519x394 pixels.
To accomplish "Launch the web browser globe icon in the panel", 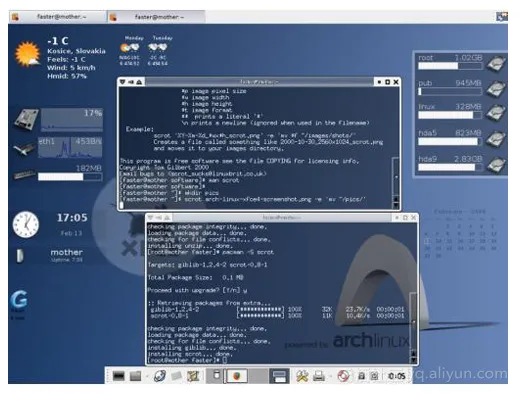I will [x=160, y=376].
